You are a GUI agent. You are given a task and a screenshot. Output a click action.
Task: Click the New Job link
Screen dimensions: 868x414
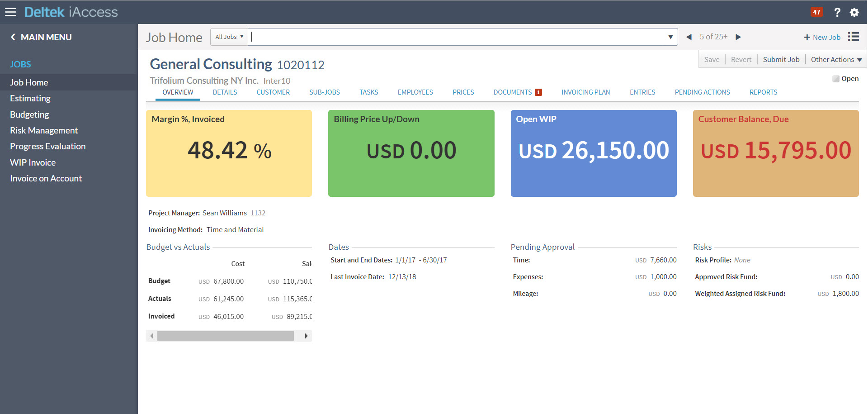(x=822, y=38)
